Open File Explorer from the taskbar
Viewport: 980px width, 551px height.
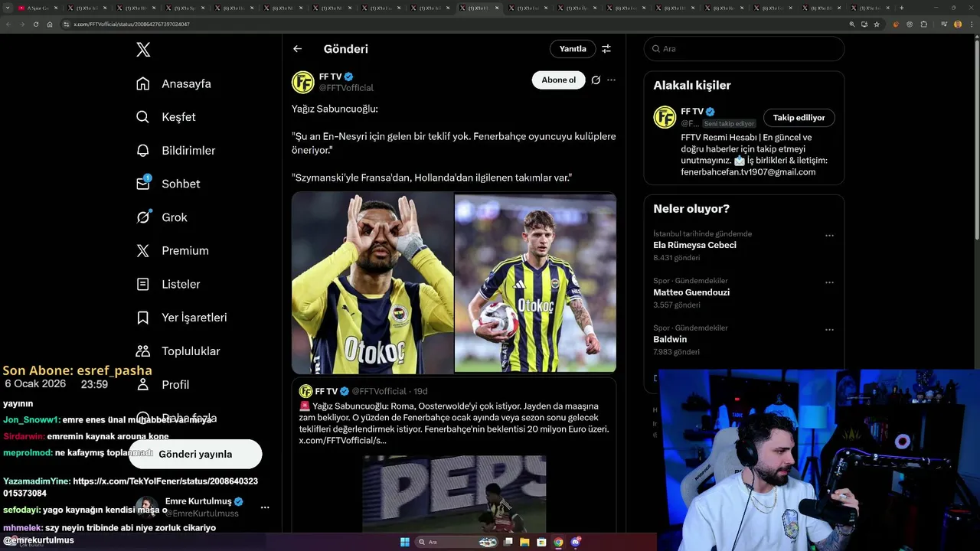(524, 542)
